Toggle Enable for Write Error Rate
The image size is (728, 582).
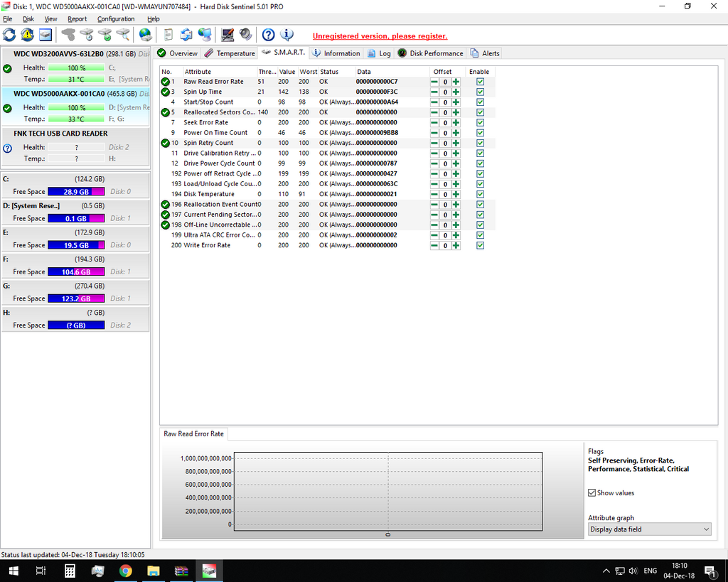pyautogui.click(x=480, y=245)
